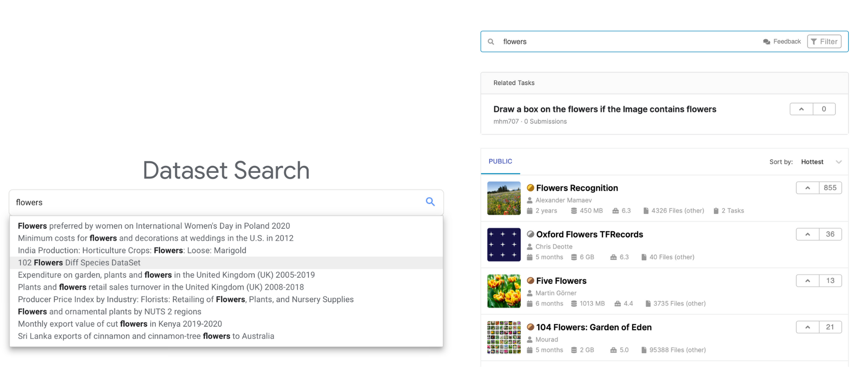Open the Filter options button
This screenshot has height=367, width=868.
[x=824, y=42]
